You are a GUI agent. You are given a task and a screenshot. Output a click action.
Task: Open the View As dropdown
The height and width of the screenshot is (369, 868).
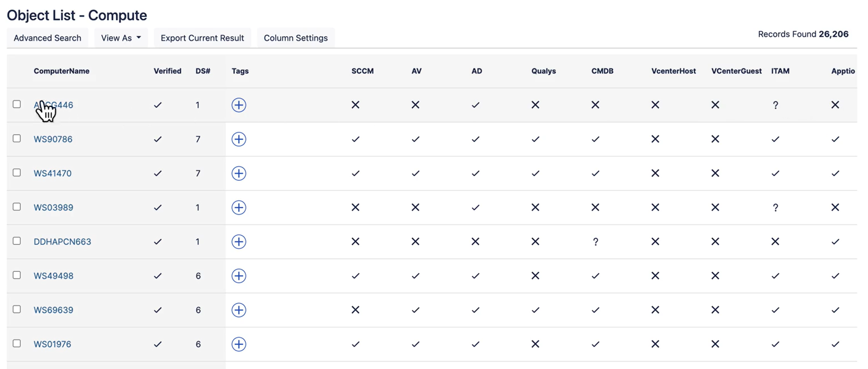[x=121, y=38]
